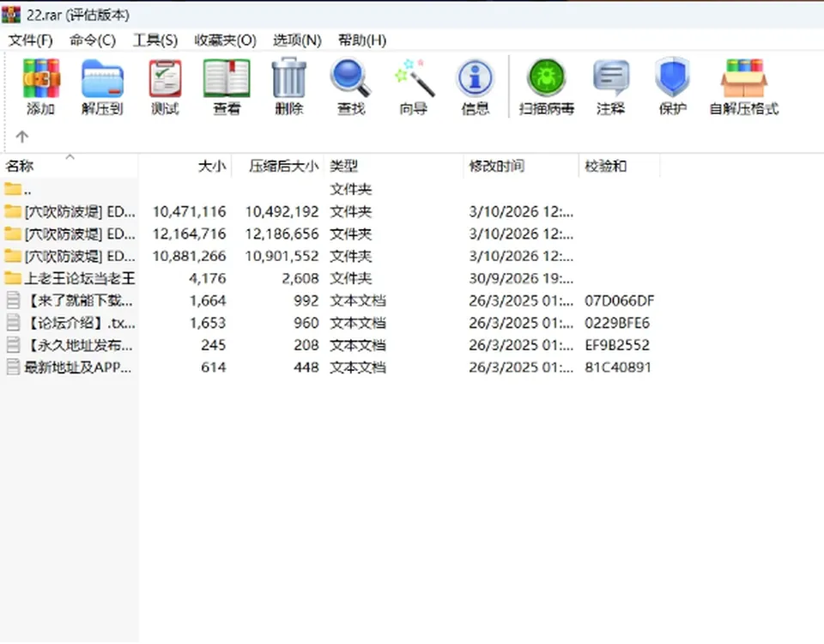Click the checksum value 81C40891

617,367
